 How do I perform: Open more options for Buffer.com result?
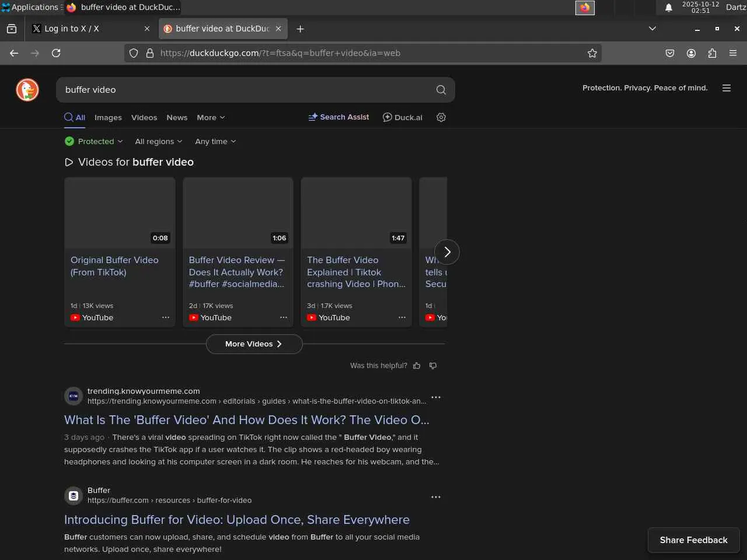coord(436,497)
